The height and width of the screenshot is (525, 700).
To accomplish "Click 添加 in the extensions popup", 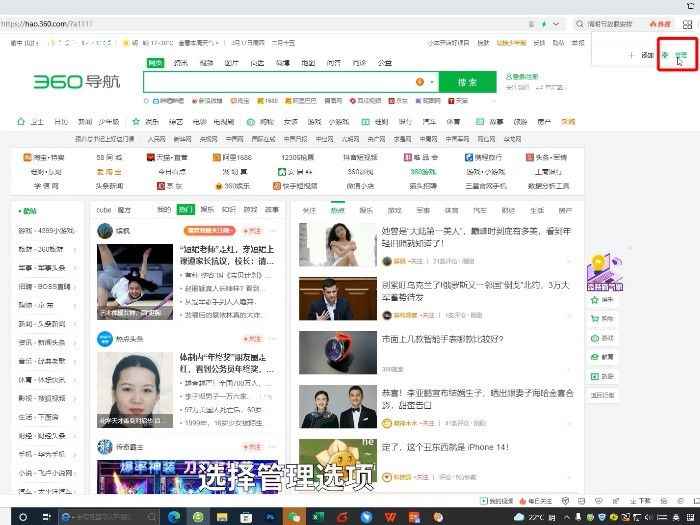I will point(647,55).
